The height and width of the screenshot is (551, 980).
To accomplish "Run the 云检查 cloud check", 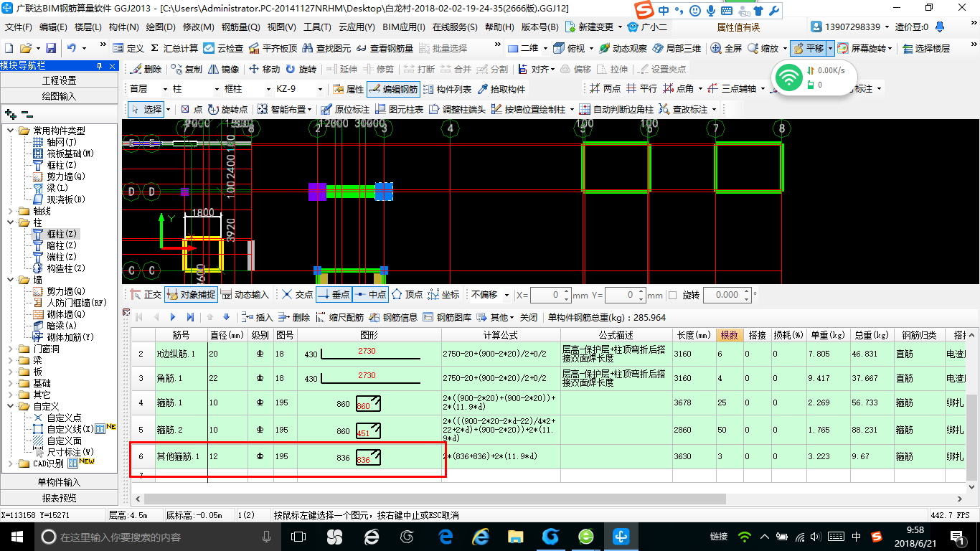I will coord(223,48).
